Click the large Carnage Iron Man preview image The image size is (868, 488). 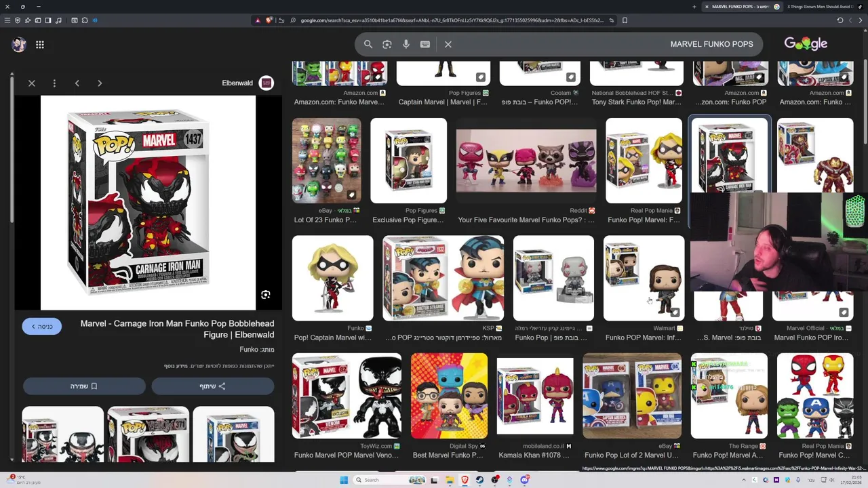(x=148, y=203)
